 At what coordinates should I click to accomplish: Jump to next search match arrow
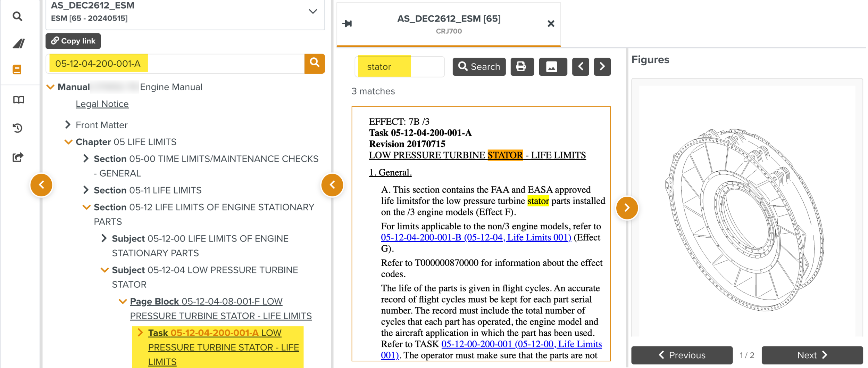tap(602, 66)
